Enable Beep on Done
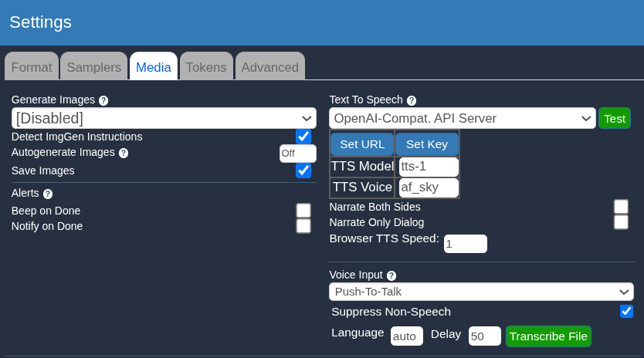 click(x=303, y=210)
